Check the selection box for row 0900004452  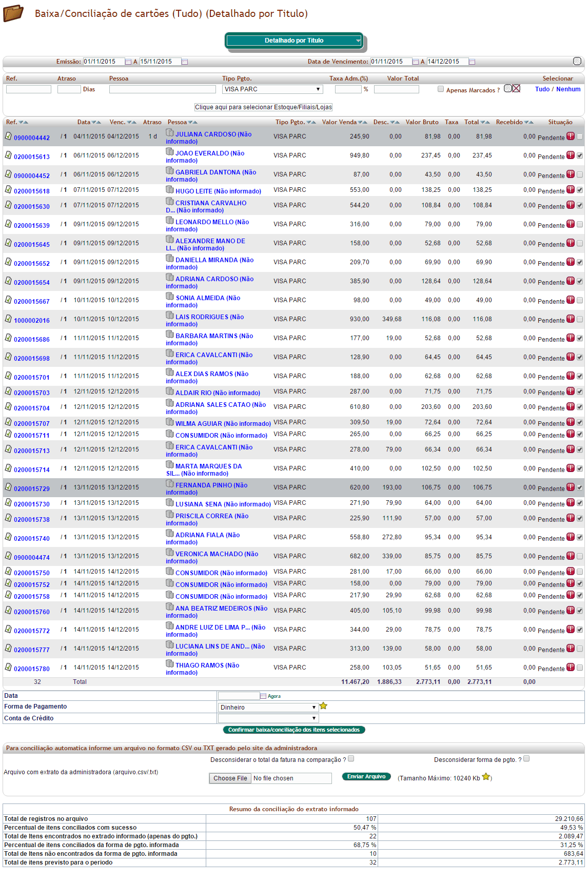[x=580, y=174]
